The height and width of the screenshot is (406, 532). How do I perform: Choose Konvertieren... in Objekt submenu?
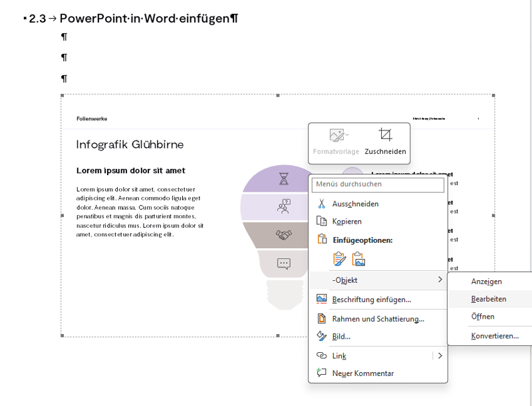490,335
